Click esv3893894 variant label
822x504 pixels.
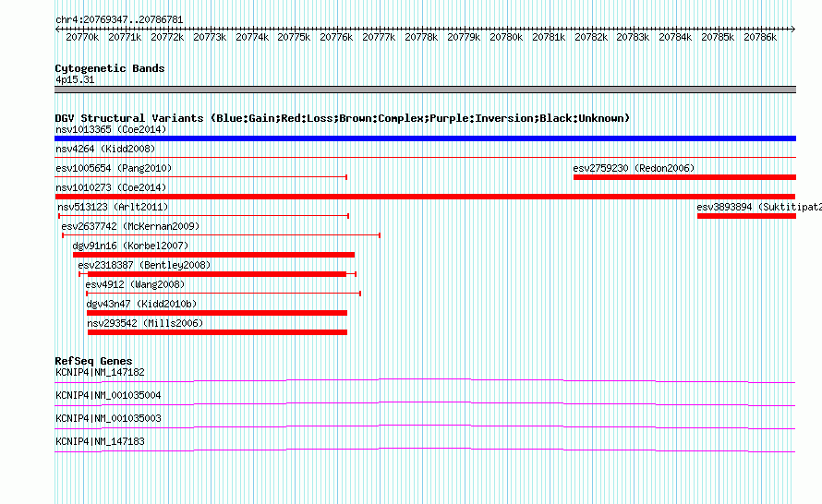coord(759,207)
